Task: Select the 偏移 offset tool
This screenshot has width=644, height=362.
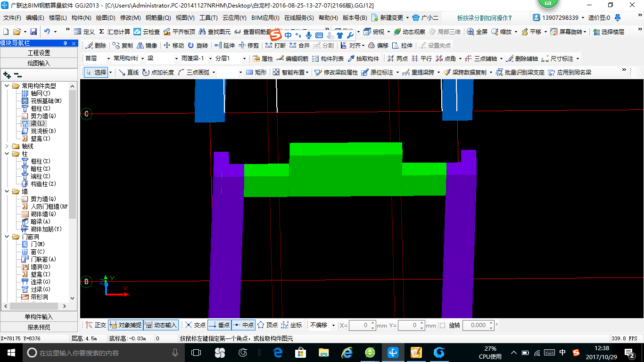Action: pos(378,45)
